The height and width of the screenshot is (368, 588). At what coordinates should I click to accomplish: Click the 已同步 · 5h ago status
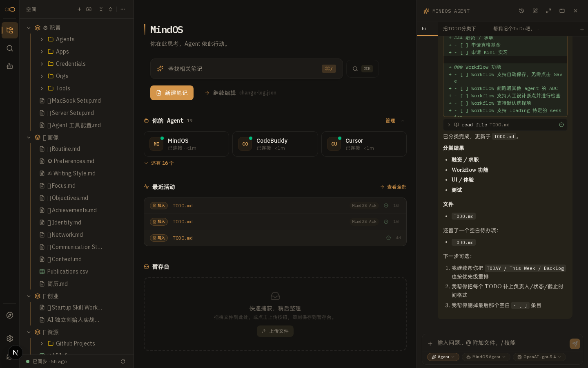point(47,361)
